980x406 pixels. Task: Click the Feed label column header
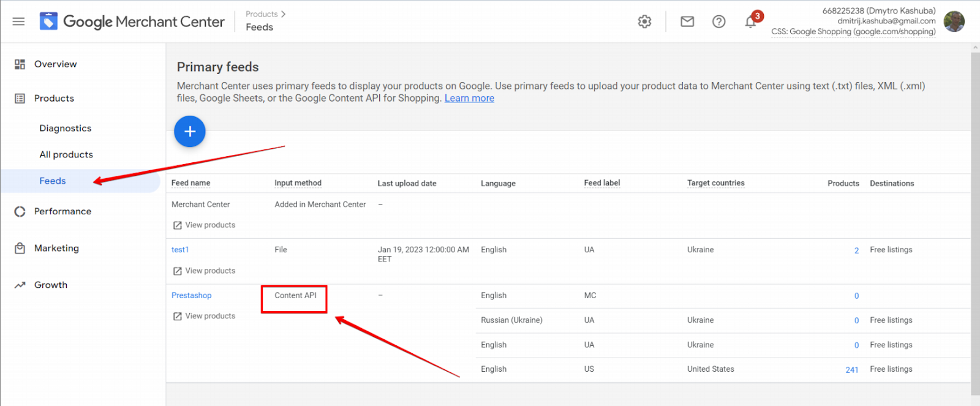602,183
